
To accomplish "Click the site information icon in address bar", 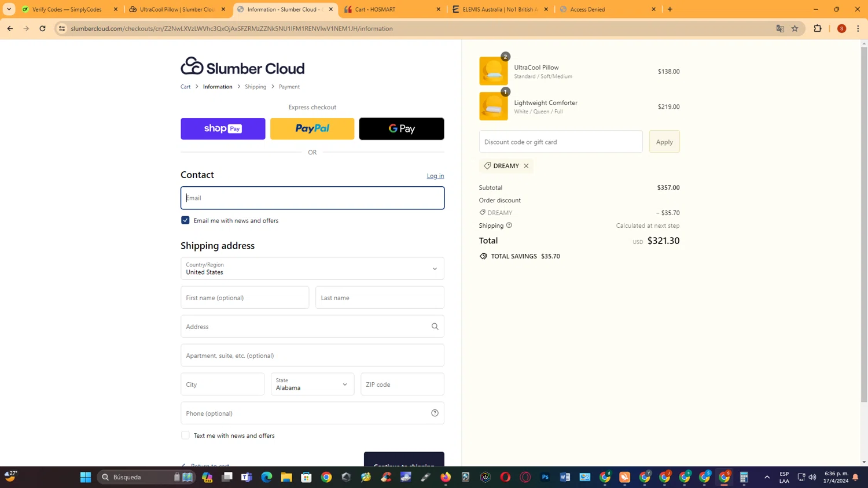I will 62,28.
